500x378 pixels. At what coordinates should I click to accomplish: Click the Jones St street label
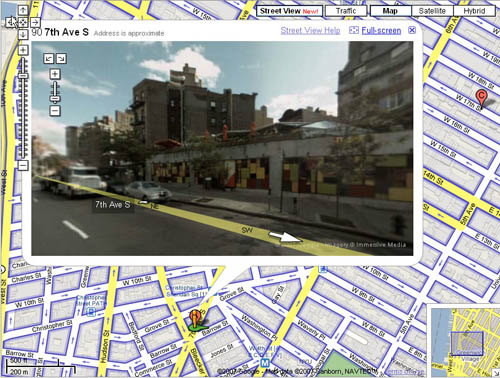pyautogui.click(x=221, y=350)
